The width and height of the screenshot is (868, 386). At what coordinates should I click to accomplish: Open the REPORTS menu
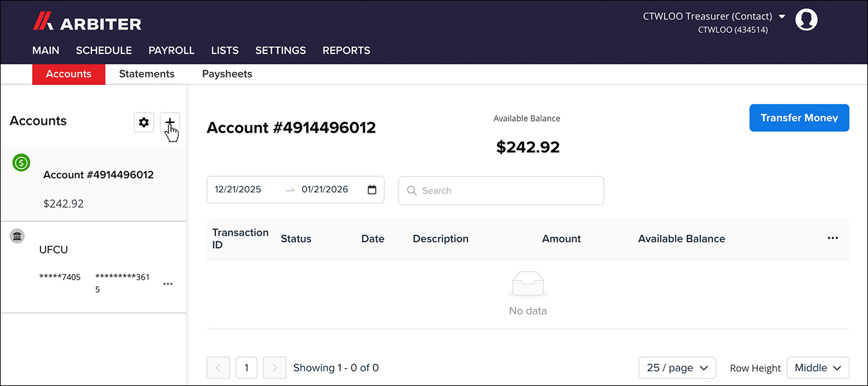tap(346, 50)
